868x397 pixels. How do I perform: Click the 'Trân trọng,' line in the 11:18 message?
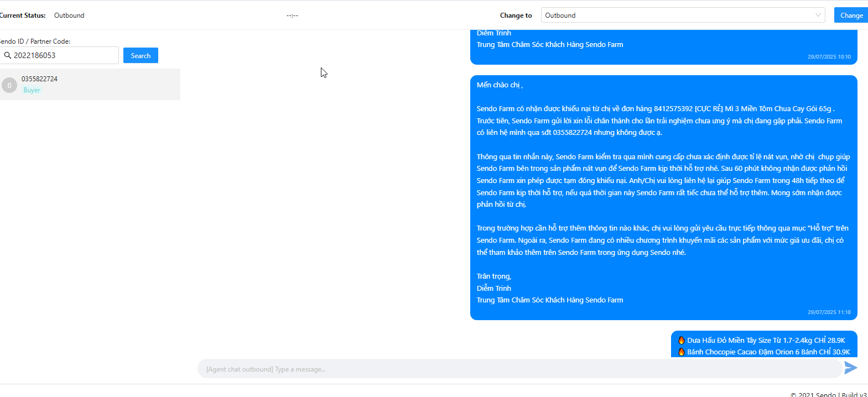coord(494,276)
